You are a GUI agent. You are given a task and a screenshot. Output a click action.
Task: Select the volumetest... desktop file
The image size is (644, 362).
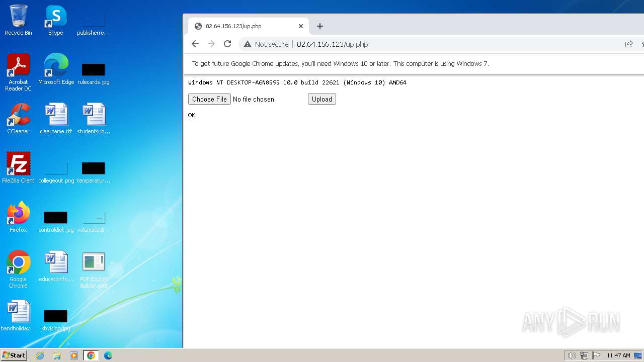point(94,221)
